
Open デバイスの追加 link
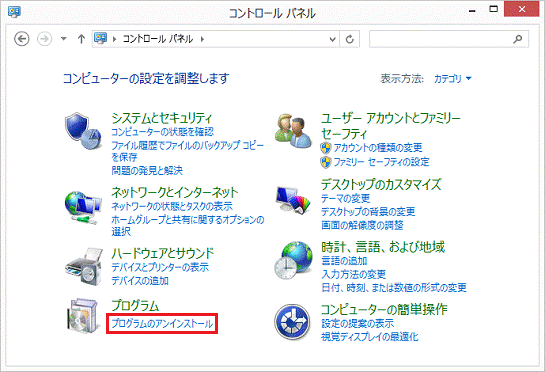(x=140, y=281)
